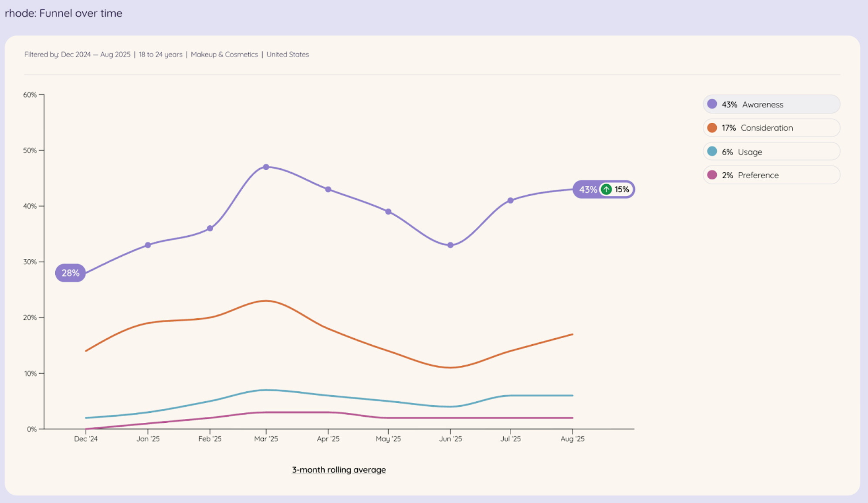The width and height of the screenshot is (868, 503).
Task: Click the May '25 Awareness data point
Action: [x=388, y=212]
